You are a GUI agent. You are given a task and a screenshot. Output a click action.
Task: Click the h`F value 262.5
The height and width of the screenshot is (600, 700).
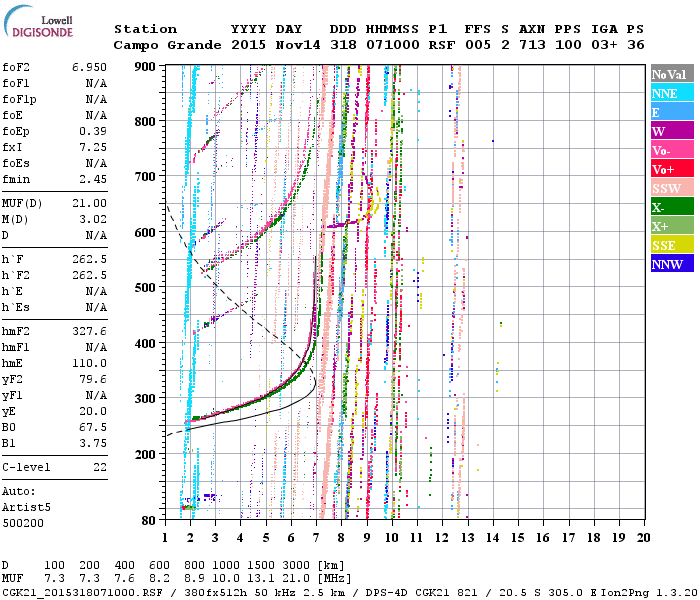(x=89, y=259)
